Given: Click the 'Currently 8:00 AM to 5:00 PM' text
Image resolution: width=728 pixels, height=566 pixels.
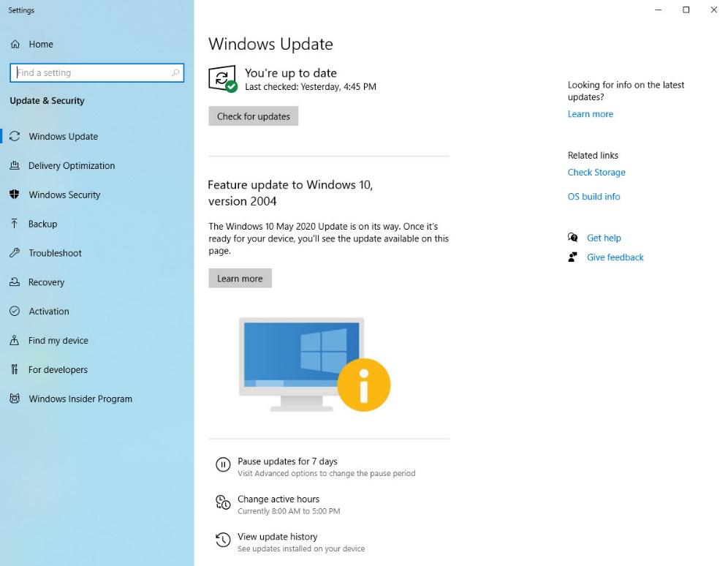Looking at the screenshot, I should [x=289, y=511].
